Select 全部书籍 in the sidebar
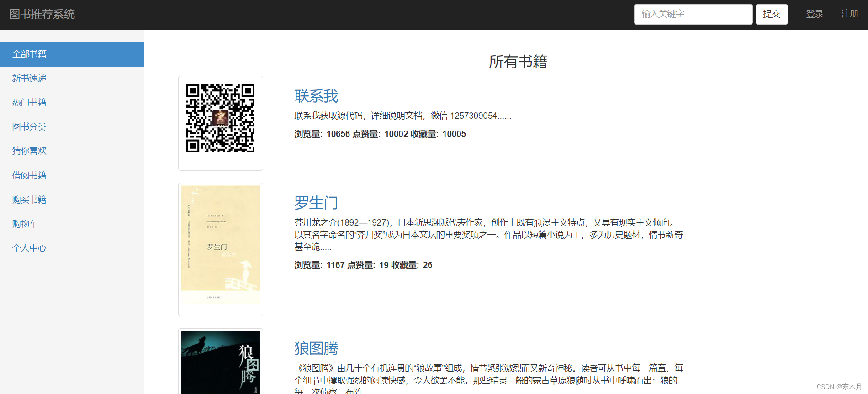Screen dimensions: 868x394 [x=72, y=54]
